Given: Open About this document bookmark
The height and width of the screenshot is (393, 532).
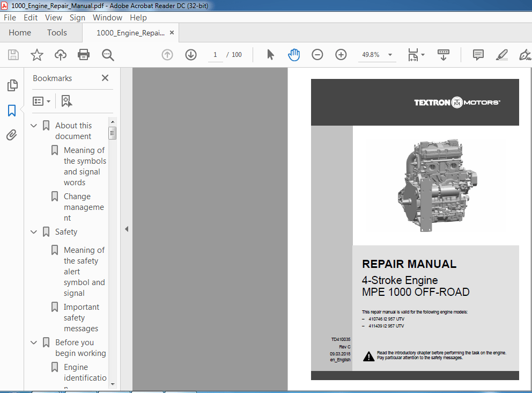Looking at the screenshot, I should pyautogui.click(x=73, y=131).
